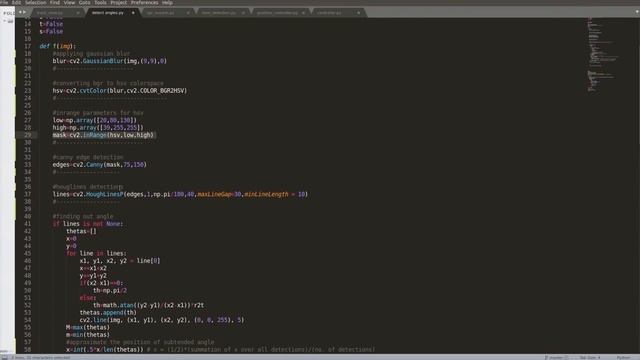Click the 's=False' line
640x360 pixels.
point(51,31)
